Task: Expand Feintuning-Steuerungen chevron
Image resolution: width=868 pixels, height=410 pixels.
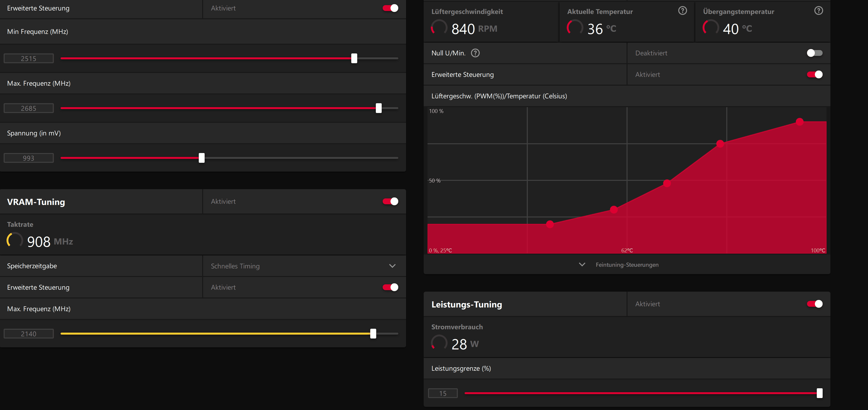Action: [582, 265]
